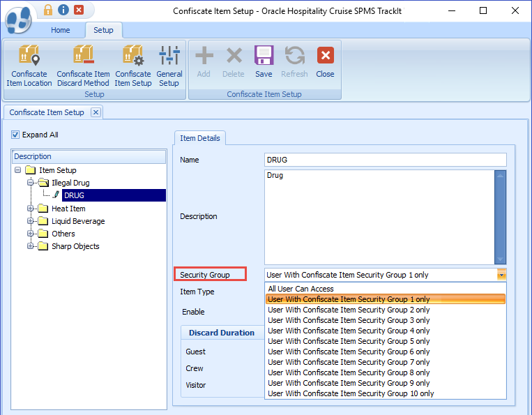Viewport: 532px width, 415px height.
Task: Choose Security Group 3 only option
Action: coord(385,320)
